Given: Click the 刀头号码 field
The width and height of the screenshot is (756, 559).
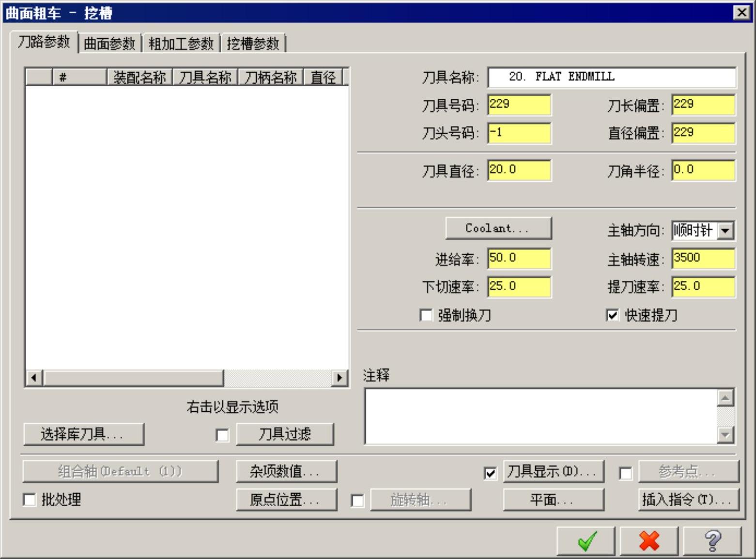Looking at the screenshot, I should [x=519, y=133].
